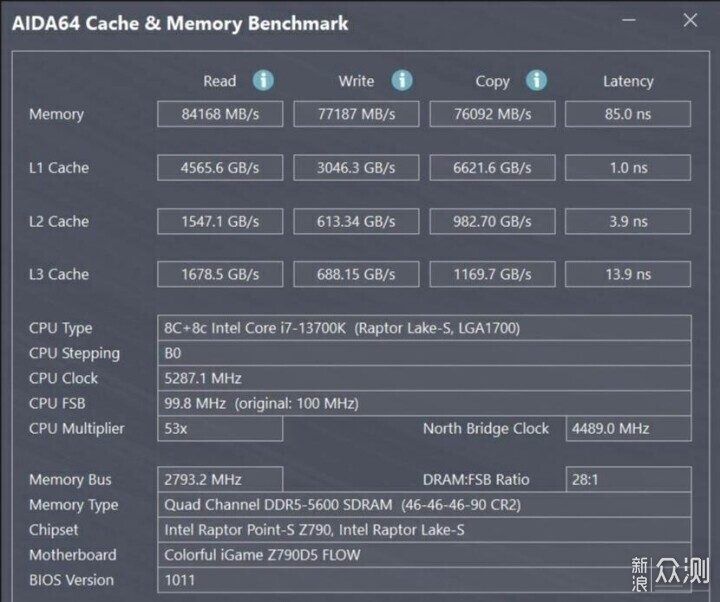Click the L3 Cache Copy value box
This screenshot has height=602, width=720.
tap(492, 274)
